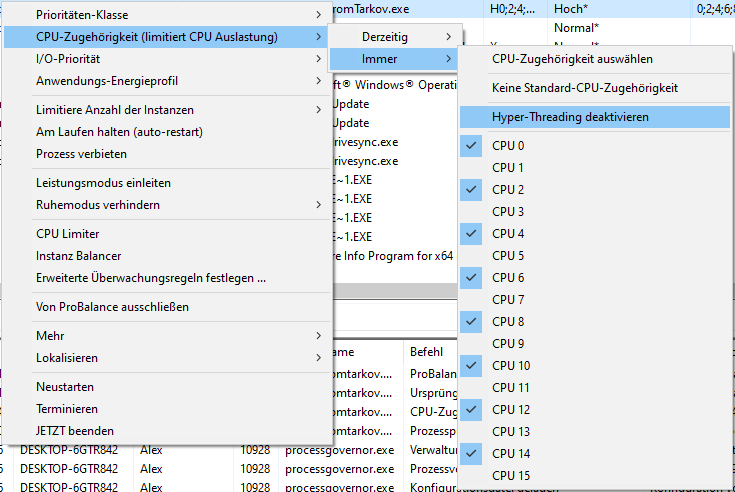
Task: Select the Info Program for x64 row
Action: point(393,256)
